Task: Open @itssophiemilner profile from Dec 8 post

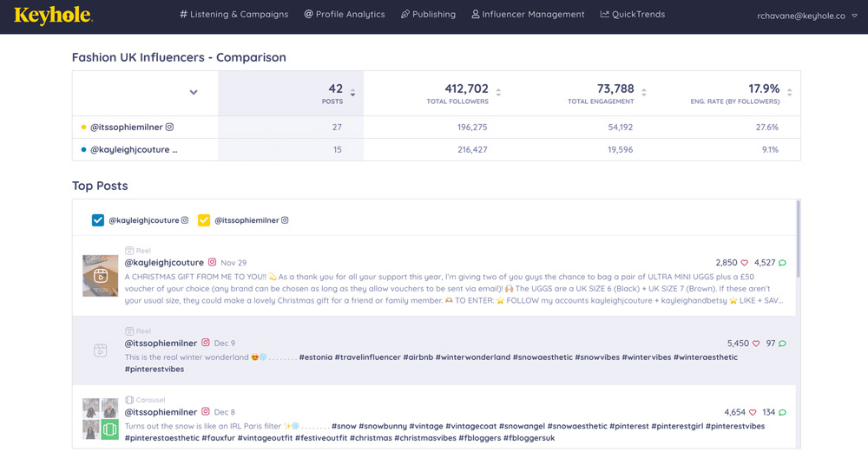Action: (x=161, y=412)
